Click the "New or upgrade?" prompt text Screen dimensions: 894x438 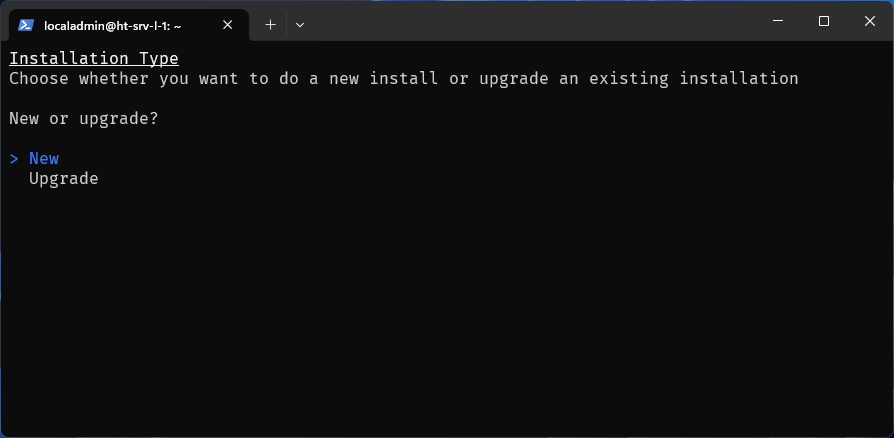(x=84, y=119)
